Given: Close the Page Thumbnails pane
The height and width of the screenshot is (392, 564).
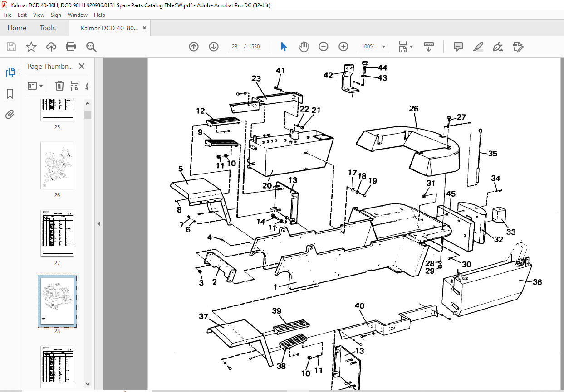Looking at the screenshot, I should coord(82,66).
